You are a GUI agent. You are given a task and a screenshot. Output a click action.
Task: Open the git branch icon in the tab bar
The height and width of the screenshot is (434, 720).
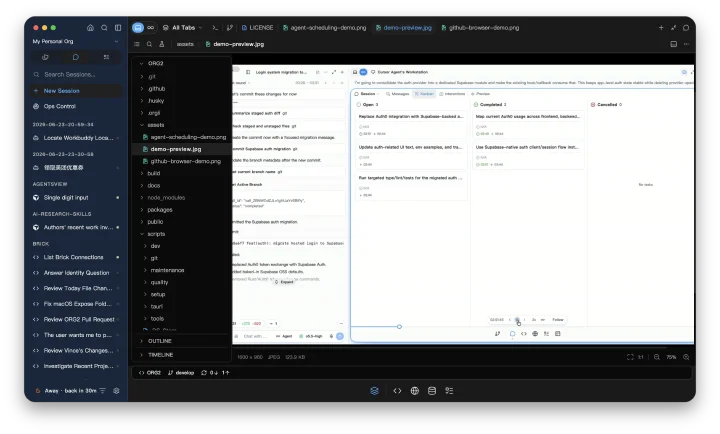click(230, 28)
